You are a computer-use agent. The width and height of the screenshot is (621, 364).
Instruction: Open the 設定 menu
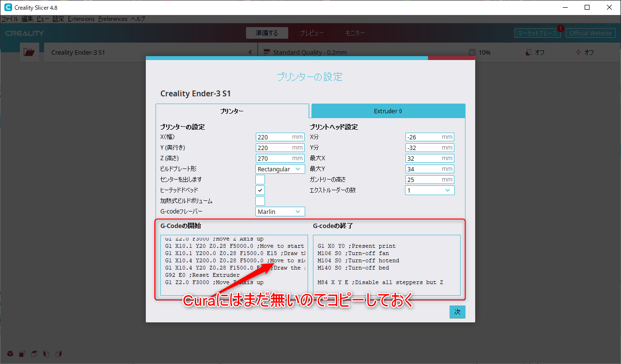[x=58, y=19]
